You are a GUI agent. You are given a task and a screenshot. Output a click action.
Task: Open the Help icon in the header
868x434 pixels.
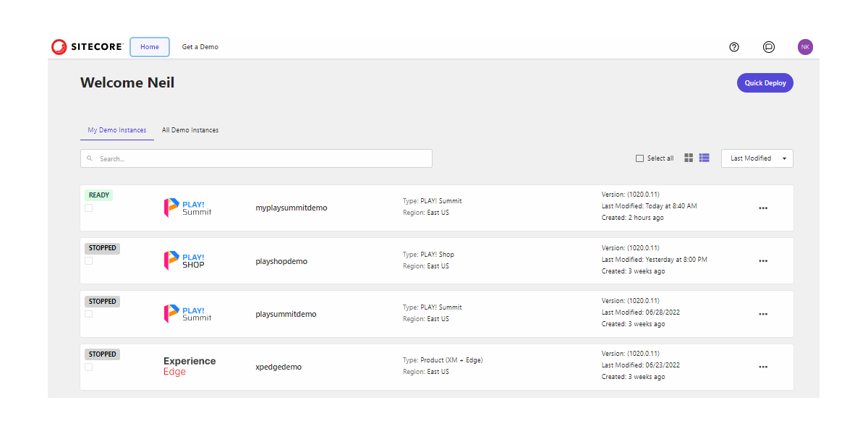pos(733,47)
